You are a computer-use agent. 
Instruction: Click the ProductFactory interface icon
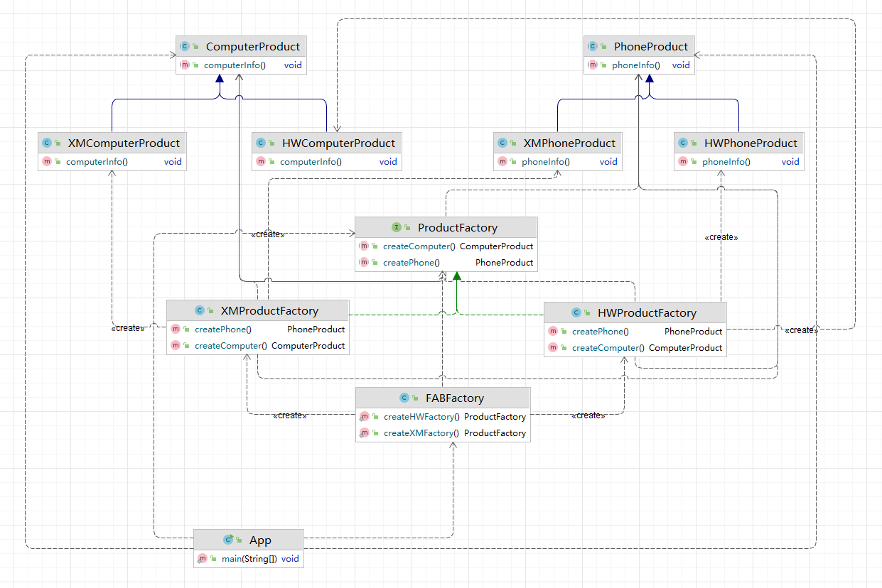397,227
